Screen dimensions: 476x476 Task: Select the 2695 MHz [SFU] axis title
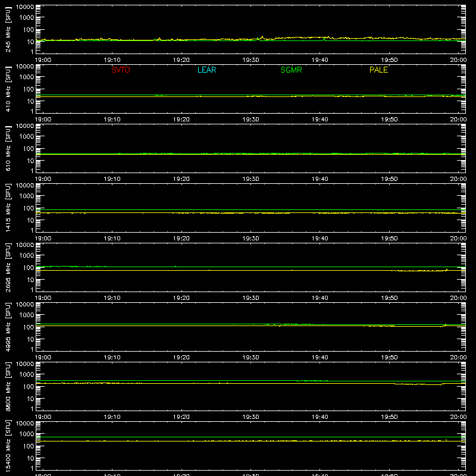[8, 268]
